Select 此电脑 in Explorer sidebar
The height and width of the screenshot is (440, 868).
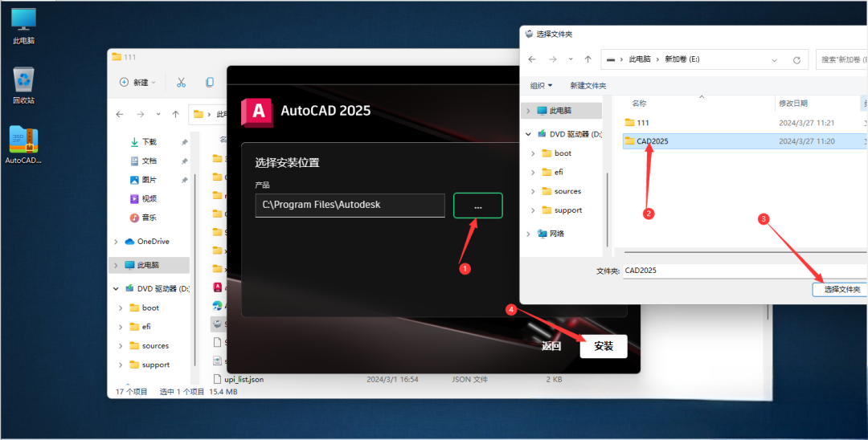(x=149, y=265)
